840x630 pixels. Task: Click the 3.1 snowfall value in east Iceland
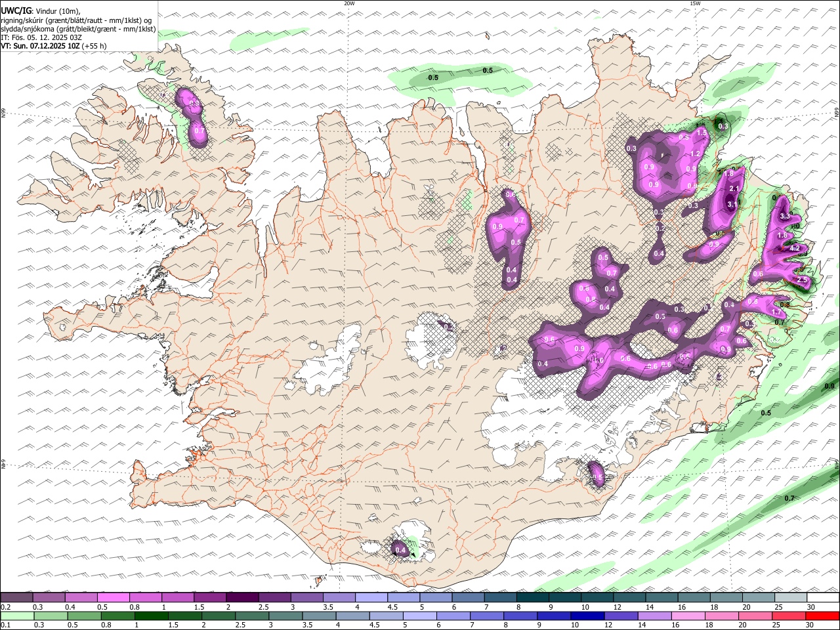(x=733, y=204)
